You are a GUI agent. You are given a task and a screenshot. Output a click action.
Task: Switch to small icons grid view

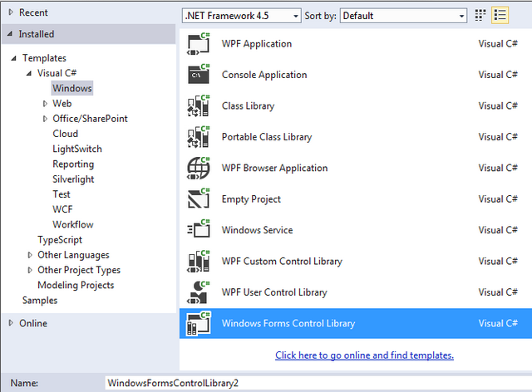[480, 16]
